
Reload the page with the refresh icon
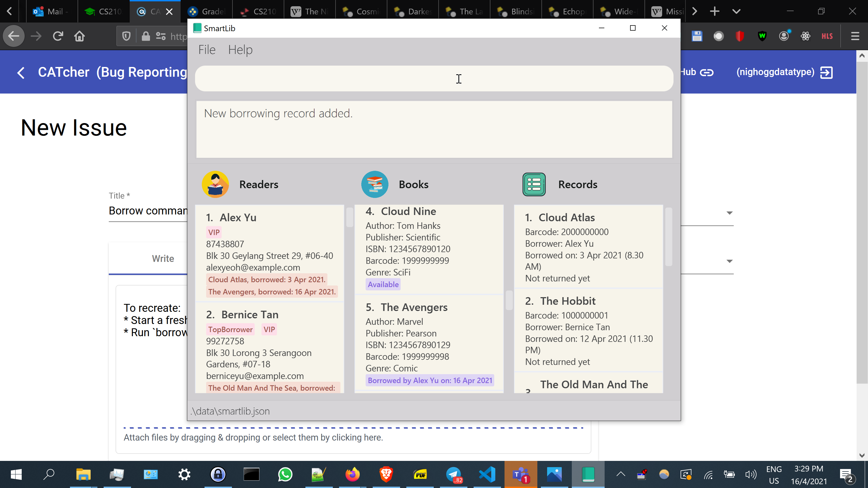click(x=58, y=36)
